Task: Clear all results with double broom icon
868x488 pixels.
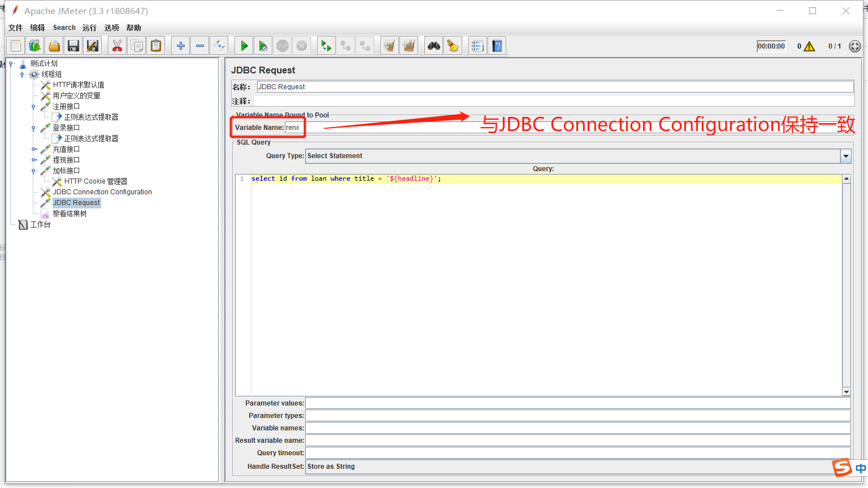Action: click(409, 46)
